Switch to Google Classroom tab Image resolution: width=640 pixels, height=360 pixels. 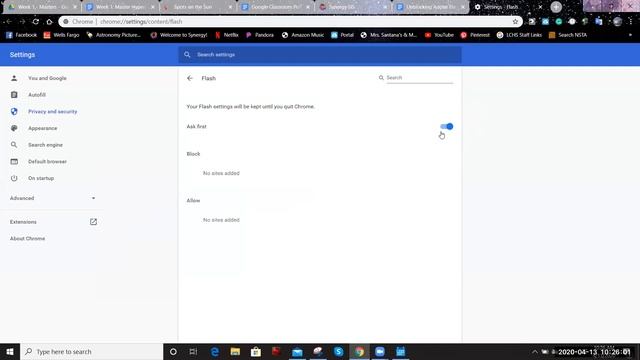[x=276, y=7]
